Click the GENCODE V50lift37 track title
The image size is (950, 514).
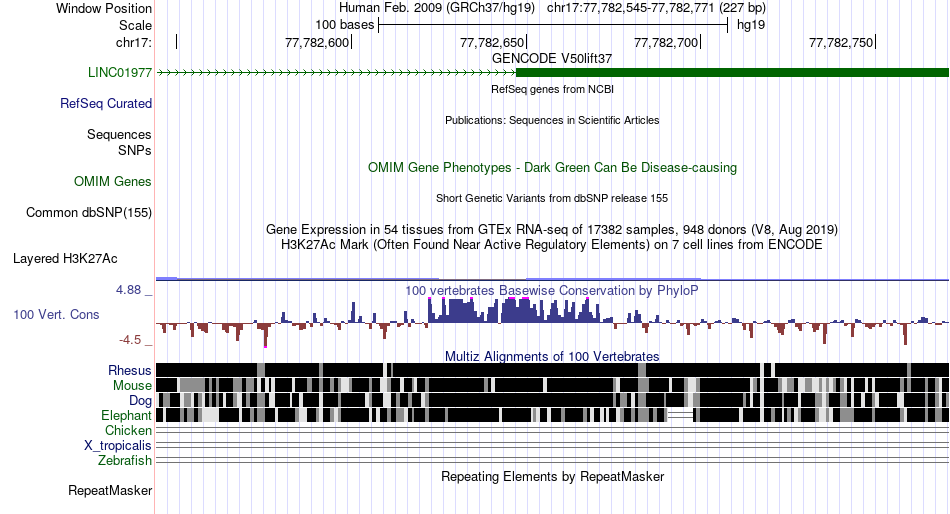click(552, 59)
